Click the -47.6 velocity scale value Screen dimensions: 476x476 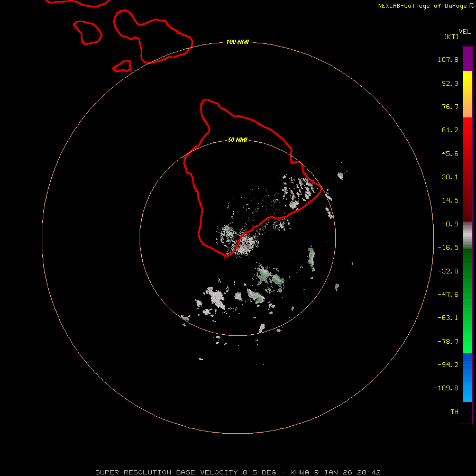[x=448, y=295]
